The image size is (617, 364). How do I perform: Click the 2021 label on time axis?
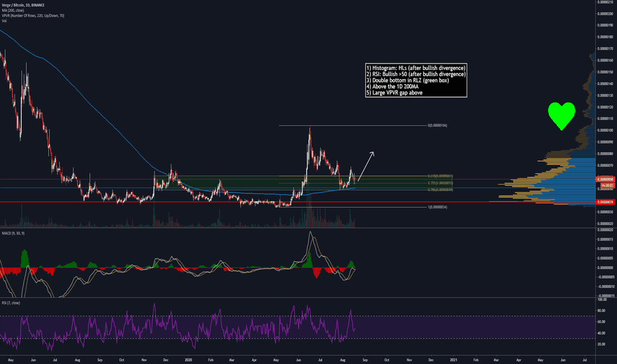click(453, 359)
